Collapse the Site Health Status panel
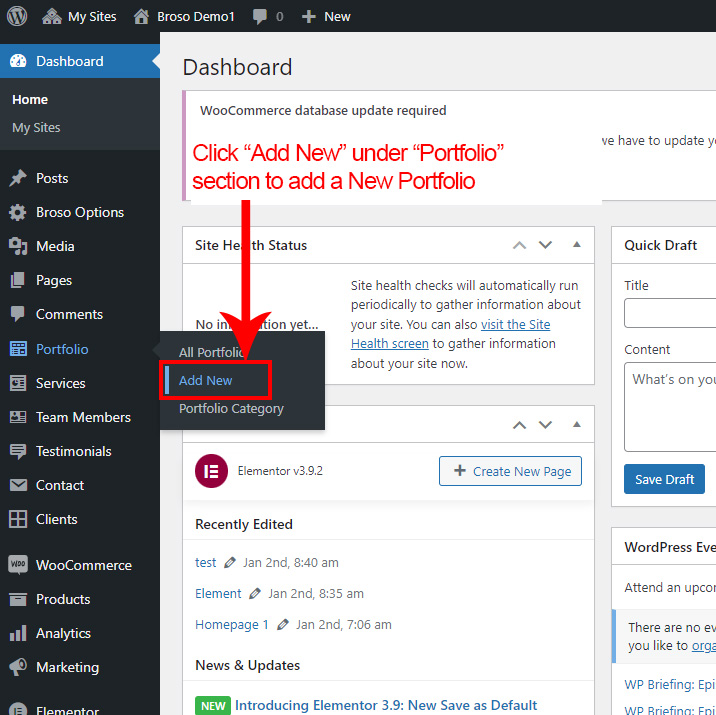 [576, 245]
